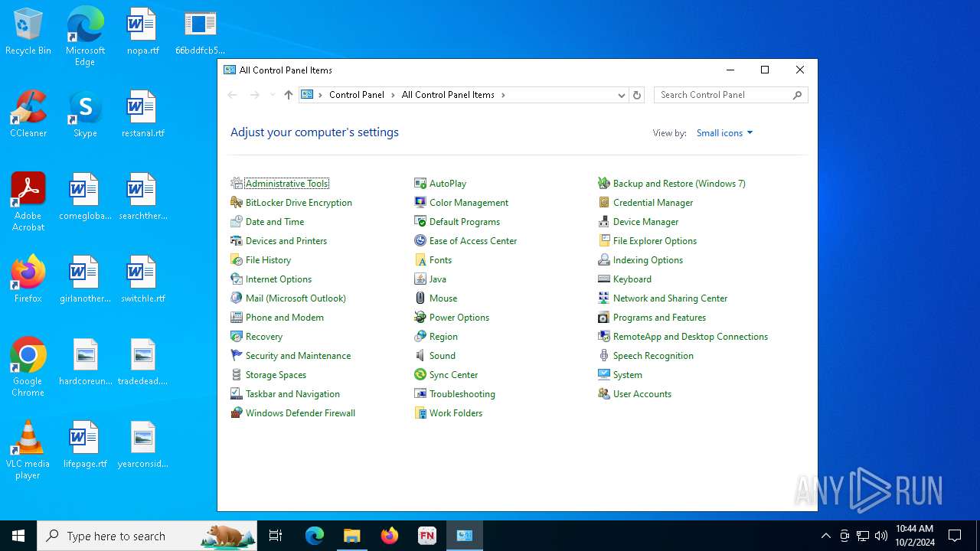This screenshot has height=551, width=980.
Task: Open the Recovery icon
Action: (237, 337)
